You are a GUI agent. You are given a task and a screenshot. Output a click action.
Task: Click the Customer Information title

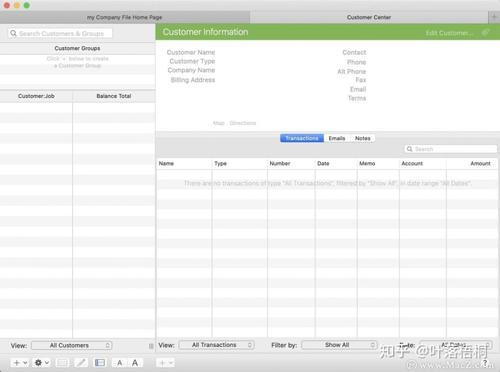[205, 32]
